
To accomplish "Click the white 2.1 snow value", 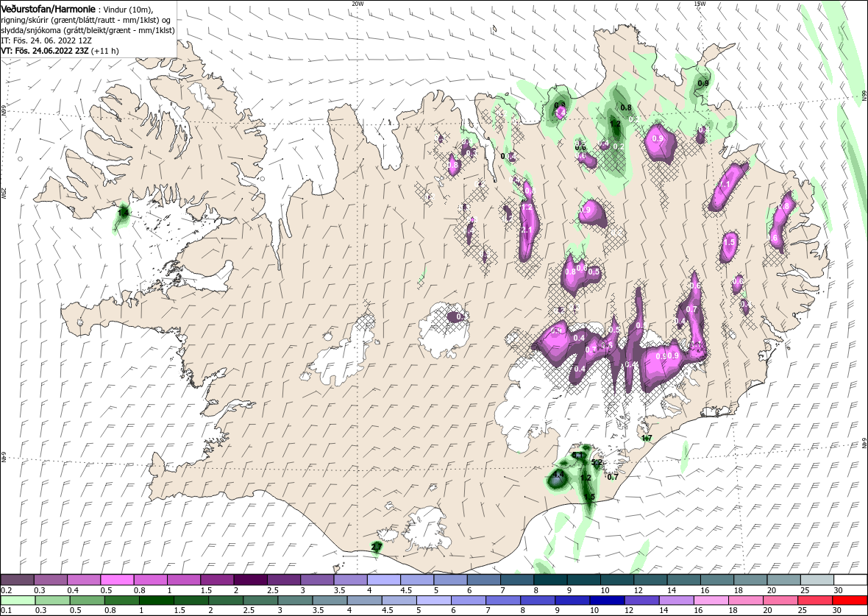I will point(527,230).
